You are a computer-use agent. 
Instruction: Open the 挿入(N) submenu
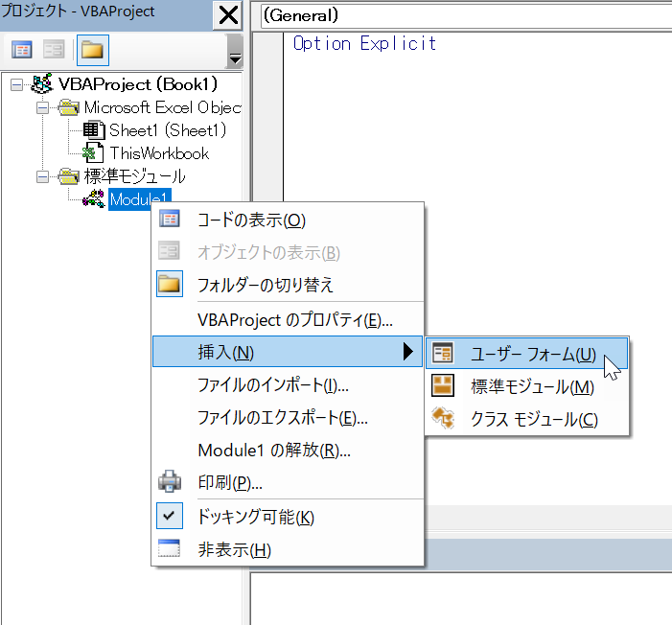coord(288,352)
